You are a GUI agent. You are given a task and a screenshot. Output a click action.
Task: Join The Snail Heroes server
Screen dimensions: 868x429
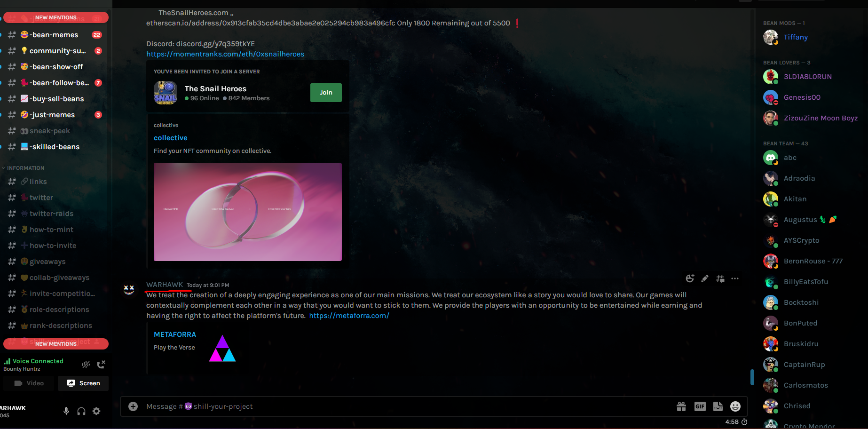pyautogui.click(x=326, y=93)
